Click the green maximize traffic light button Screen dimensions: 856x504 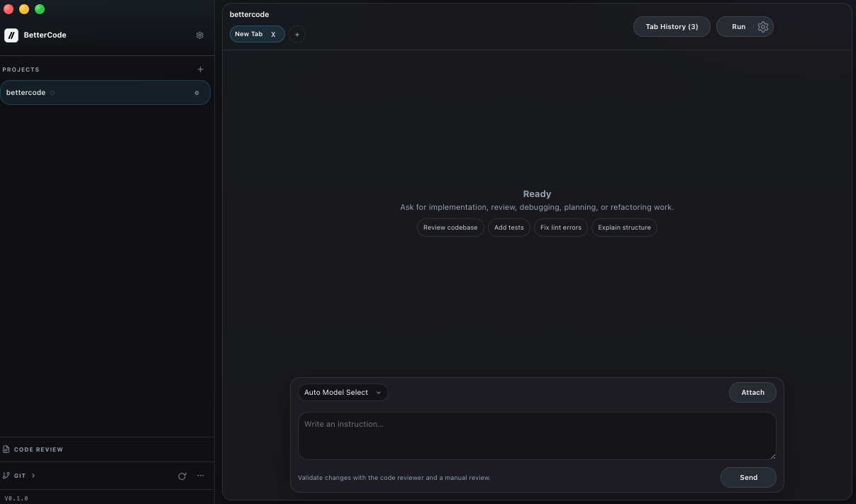pyautogui.click(x=40, y=9)
